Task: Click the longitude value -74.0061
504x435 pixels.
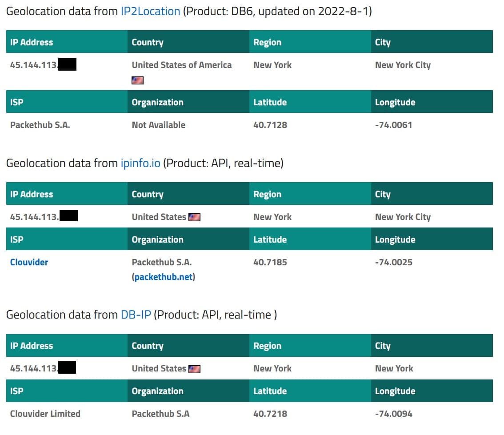Action: [x=393, y=125]
